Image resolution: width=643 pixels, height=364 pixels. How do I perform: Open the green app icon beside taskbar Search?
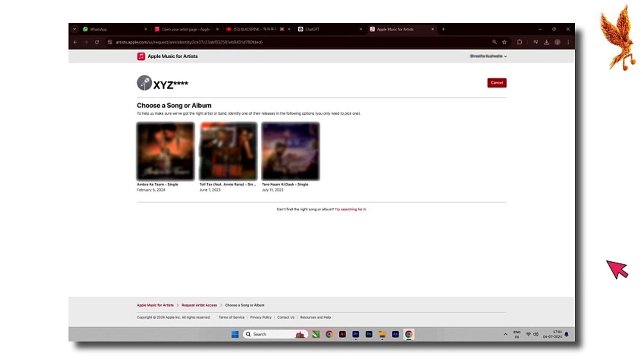coord(316,334)
